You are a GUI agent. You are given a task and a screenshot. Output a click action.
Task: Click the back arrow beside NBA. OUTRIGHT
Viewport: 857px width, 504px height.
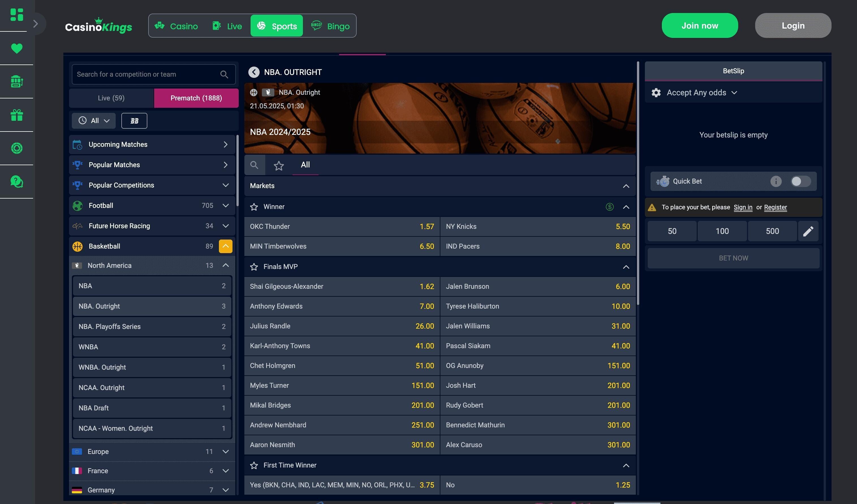tap(254, 72)
